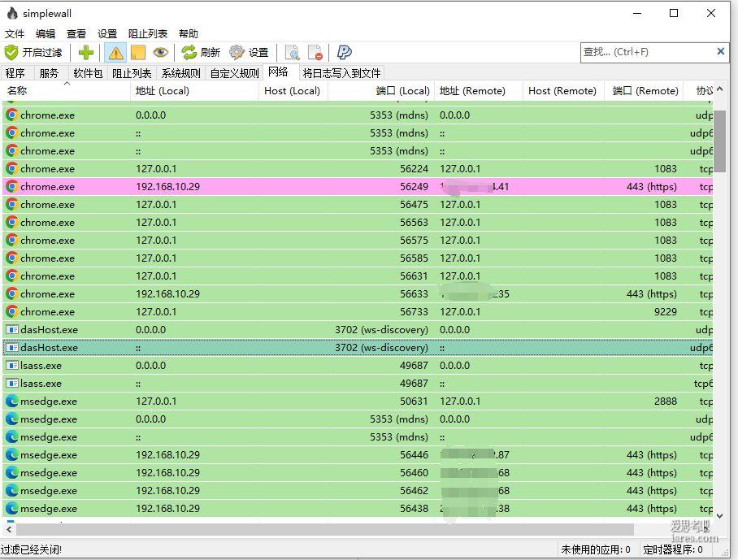Click the Edge icon in port 50631 row
The height and width of the screenshot is (560, 738).
click(11, 401)
